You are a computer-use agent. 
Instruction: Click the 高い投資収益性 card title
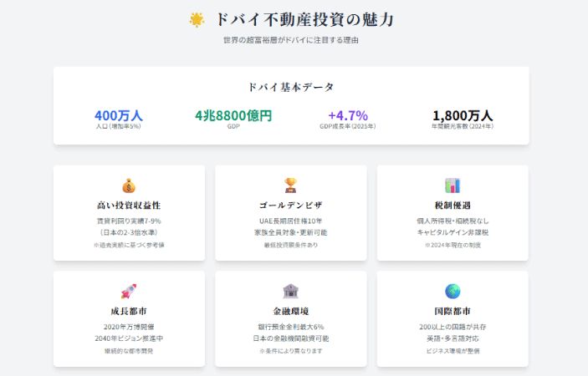129,206
